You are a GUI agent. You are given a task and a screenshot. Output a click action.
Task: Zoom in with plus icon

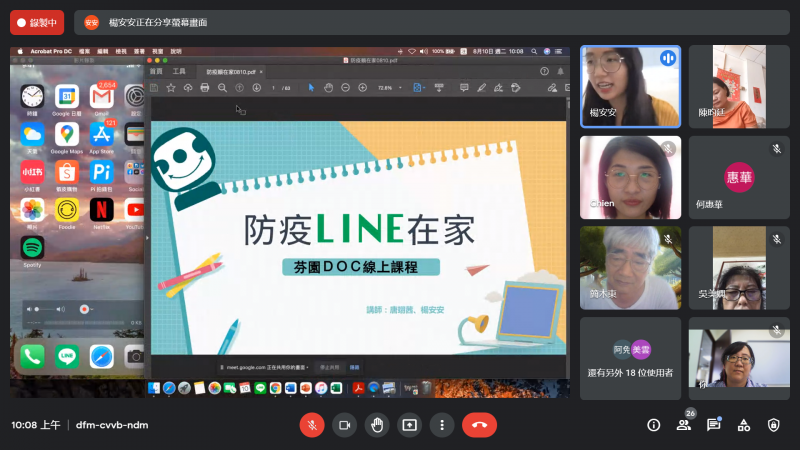[x=362, y=88]
